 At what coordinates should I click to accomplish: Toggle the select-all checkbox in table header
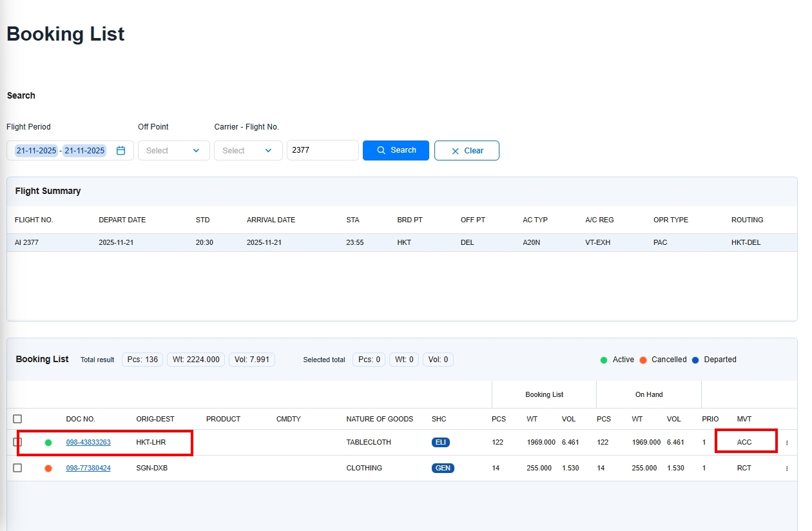pyautogui.click(x=17, y=419)
